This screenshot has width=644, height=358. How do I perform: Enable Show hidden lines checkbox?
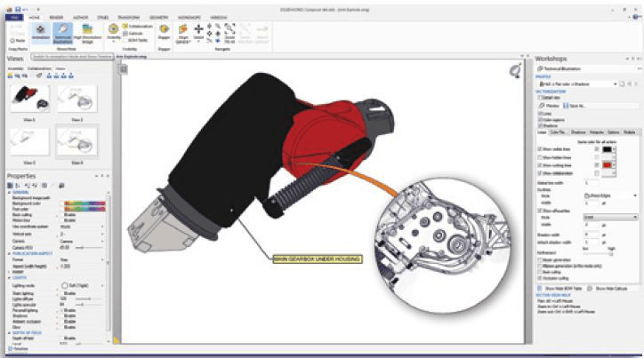coord(540,157)
